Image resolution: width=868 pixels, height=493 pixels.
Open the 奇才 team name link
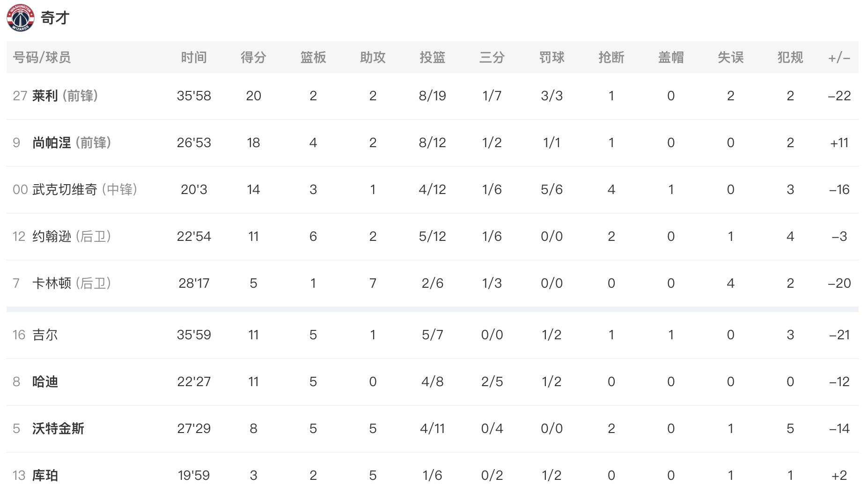55,18
